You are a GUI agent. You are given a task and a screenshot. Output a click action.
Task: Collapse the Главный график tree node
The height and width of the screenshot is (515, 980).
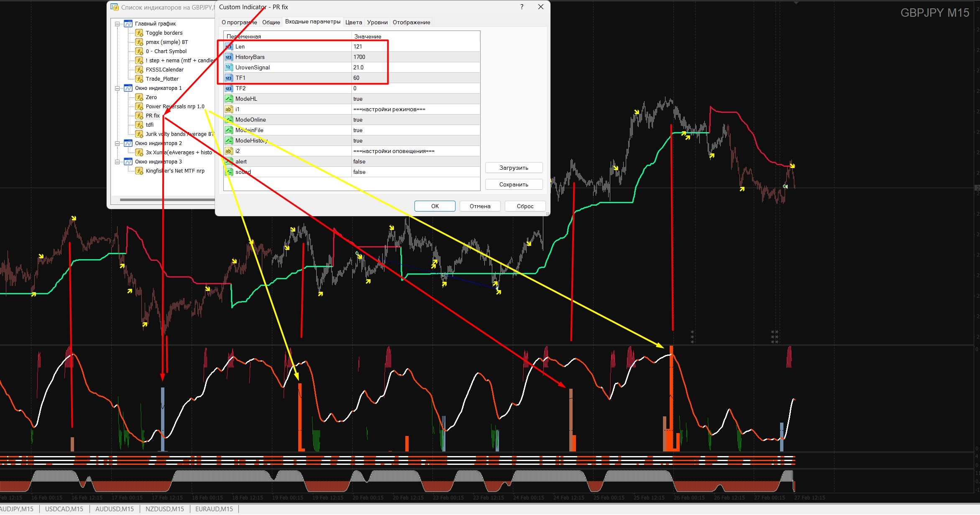point(118,24)
